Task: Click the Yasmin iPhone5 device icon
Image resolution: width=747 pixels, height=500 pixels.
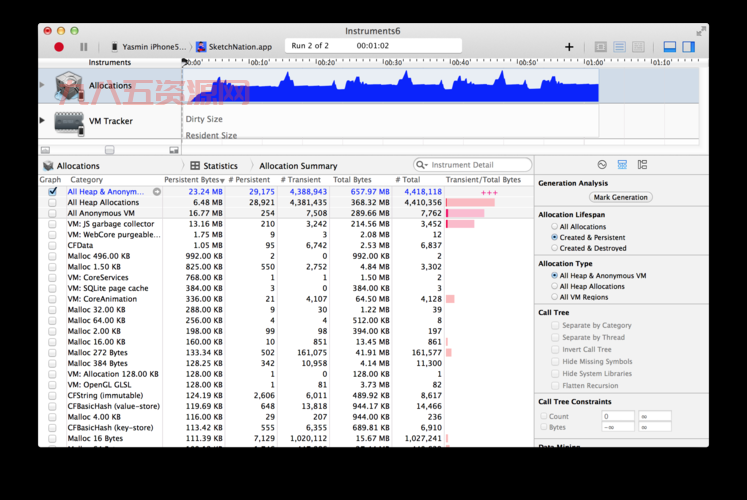Action: (114, 47)
